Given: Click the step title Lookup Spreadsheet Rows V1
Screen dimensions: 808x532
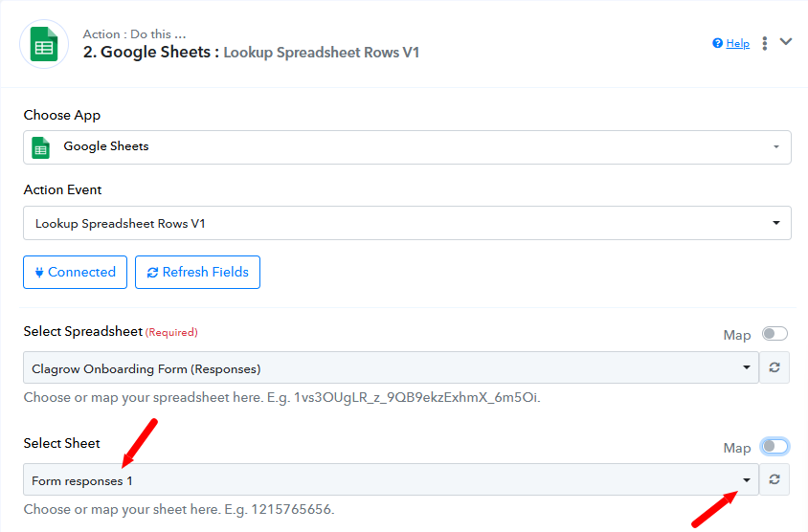Looking at the screenshot, I should 321,53.
